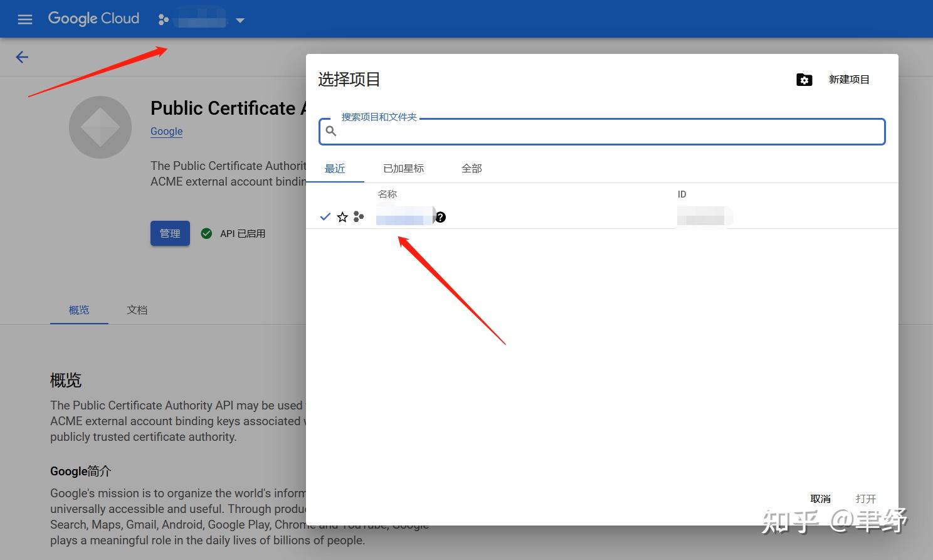Screen dimensions: 933x560
Task: Click the 选择项目 dialog title
Action: click(x=349, y=80)
